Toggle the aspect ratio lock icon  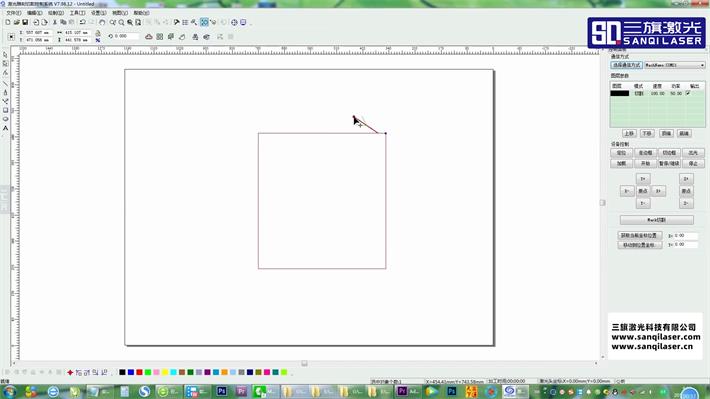pyautogui.click(x=98, y=33)
